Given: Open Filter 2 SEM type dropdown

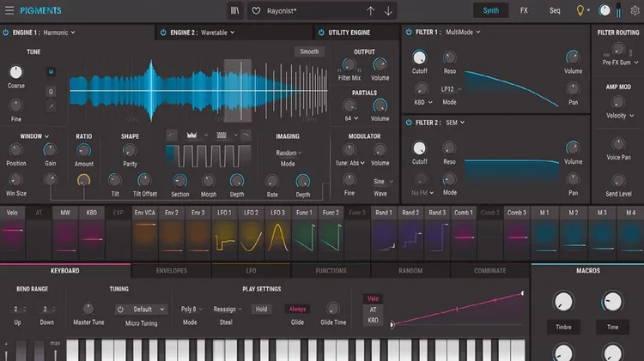Looking at the screenshot, I should pos(455,123).
